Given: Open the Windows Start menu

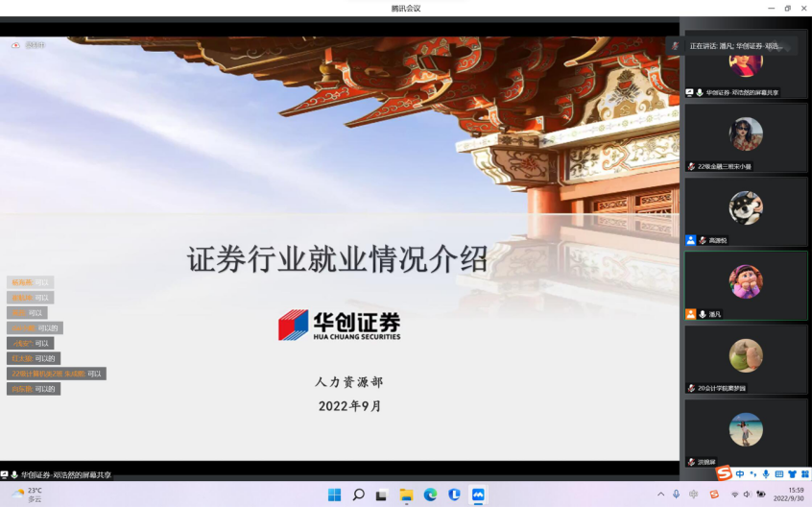Looking at the screenshot, I should (x=334, y=495).
